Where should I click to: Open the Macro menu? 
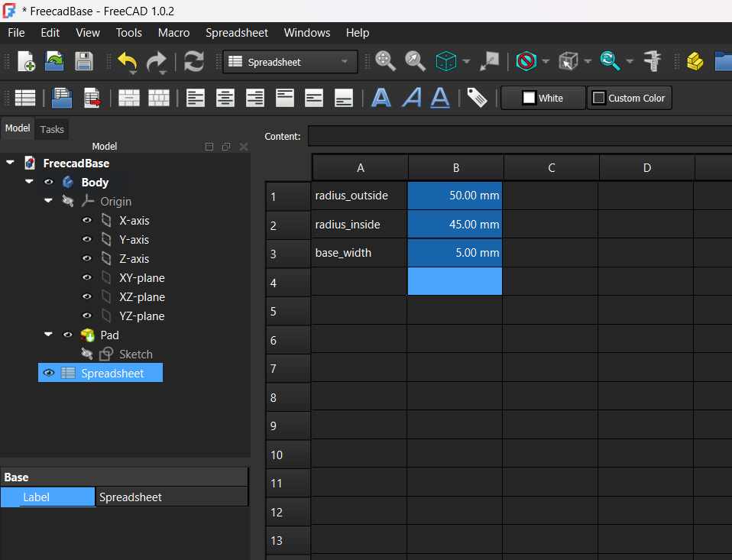(173, 33)
